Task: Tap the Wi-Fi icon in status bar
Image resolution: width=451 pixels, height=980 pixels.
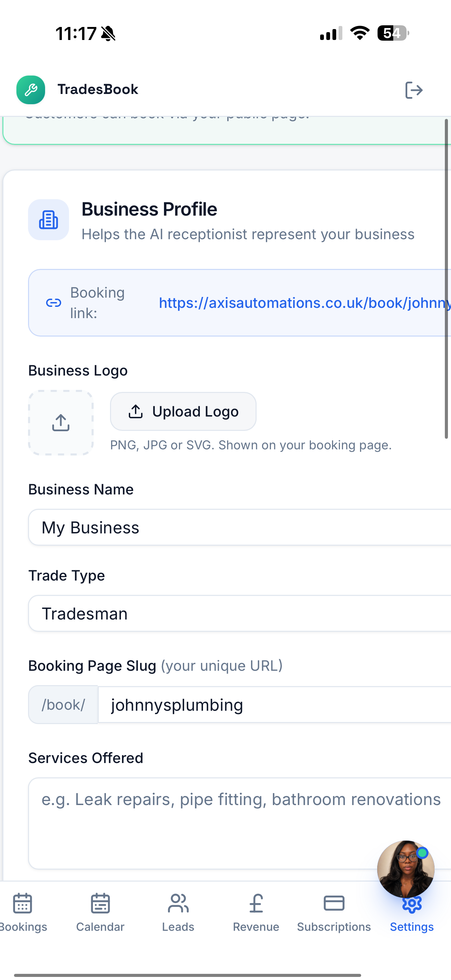Action: (x=360, y=33)
